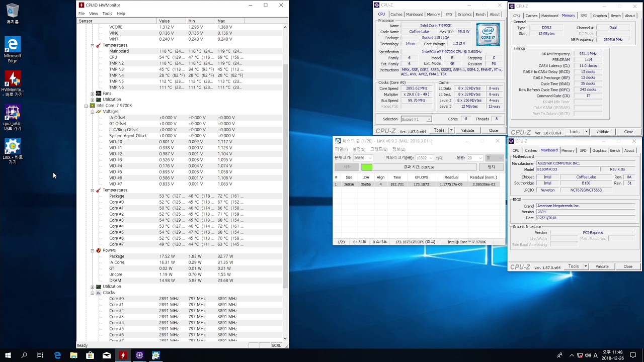644x362 pixels.
Task: Open taskbar search magnifier
Action: coord(24,355)
